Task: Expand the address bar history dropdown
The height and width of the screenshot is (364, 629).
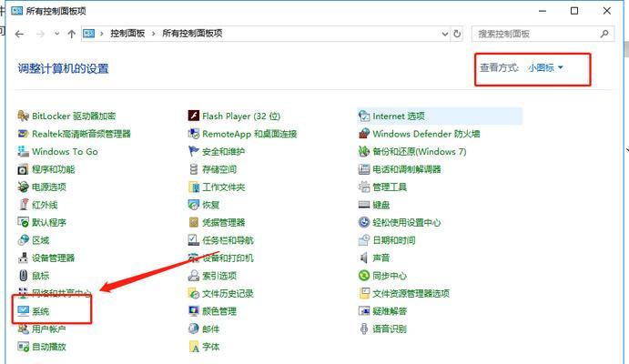Action: (x=444, y=34)
